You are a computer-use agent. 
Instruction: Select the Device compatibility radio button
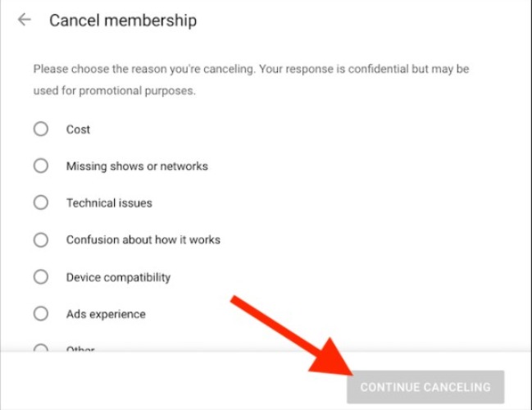[x=41, y=277]
